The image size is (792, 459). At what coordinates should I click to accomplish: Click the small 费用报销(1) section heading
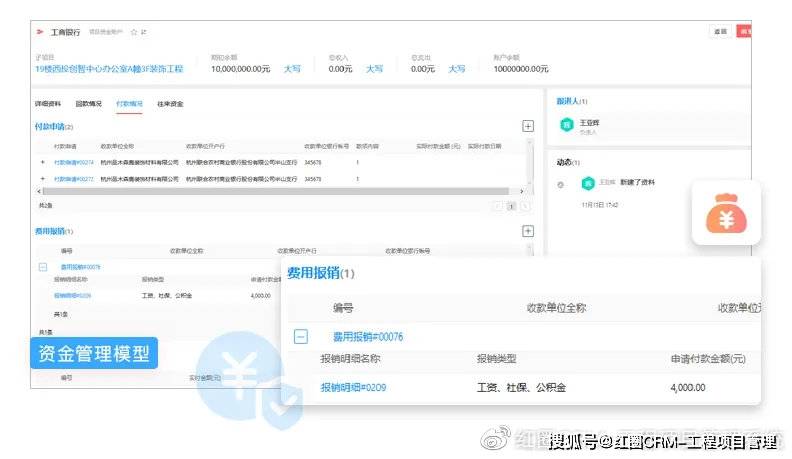click(x=54, y=231)
